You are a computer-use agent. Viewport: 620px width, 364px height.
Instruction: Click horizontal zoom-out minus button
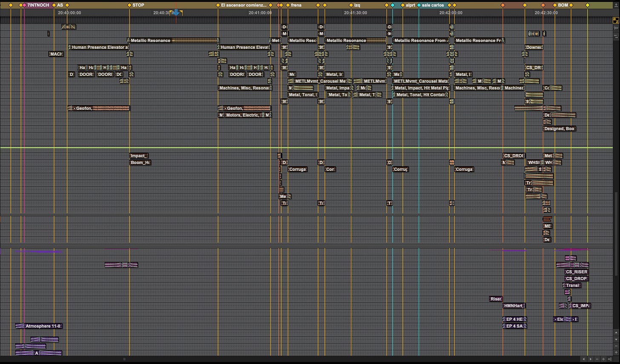coord(597,359)
